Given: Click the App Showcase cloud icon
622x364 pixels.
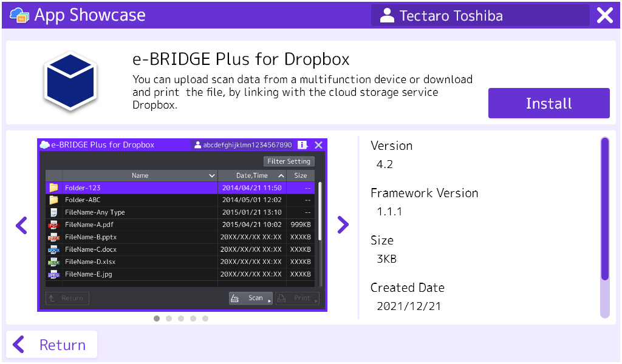Looking at the screenshot, I should 19,15.
